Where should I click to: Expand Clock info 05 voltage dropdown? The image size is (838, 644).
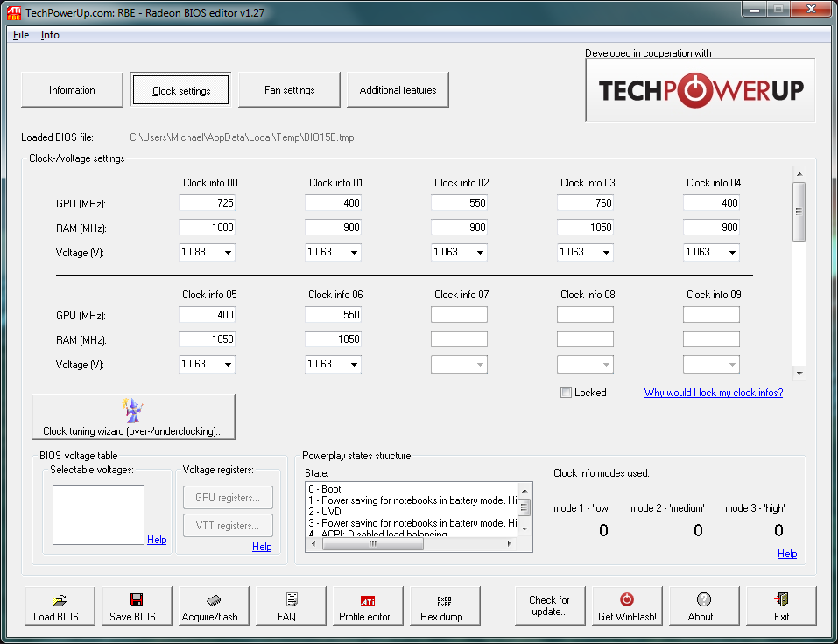(229, 364)
